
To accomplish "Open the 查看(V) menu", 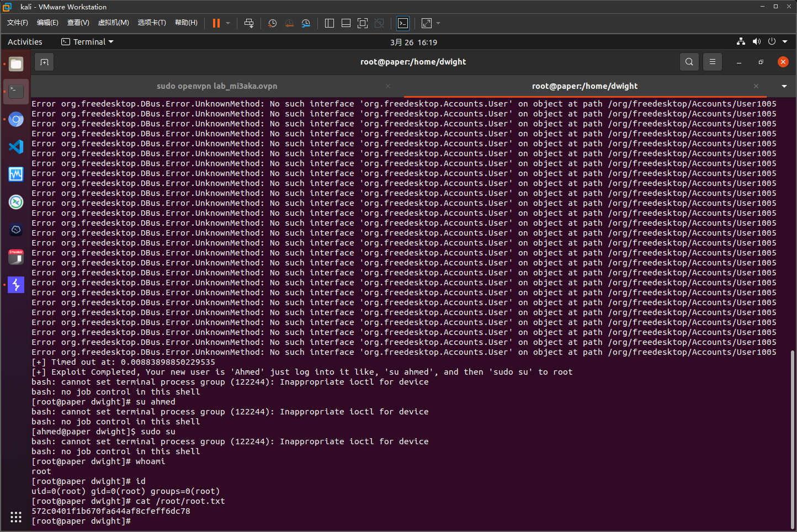I will [x=78, y=23].
